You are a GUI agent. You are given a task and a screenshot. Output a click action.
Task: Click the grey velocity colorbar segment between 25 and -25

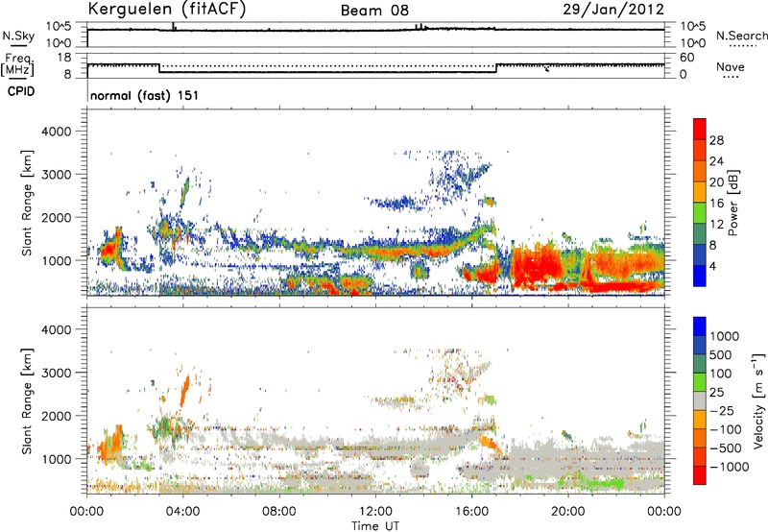click(x=700, y=400)
